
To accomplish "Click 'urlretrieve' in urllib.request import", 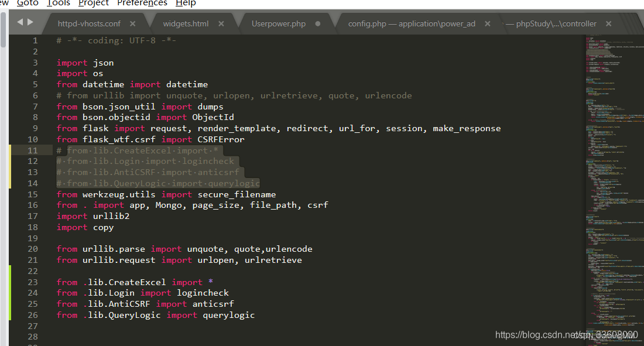I will click(273, 261).
